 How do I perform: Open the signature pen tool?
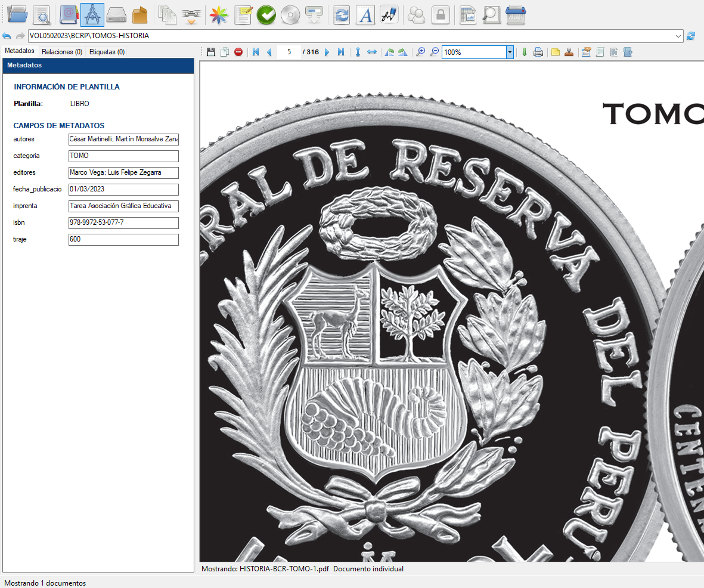click(389, 14)
